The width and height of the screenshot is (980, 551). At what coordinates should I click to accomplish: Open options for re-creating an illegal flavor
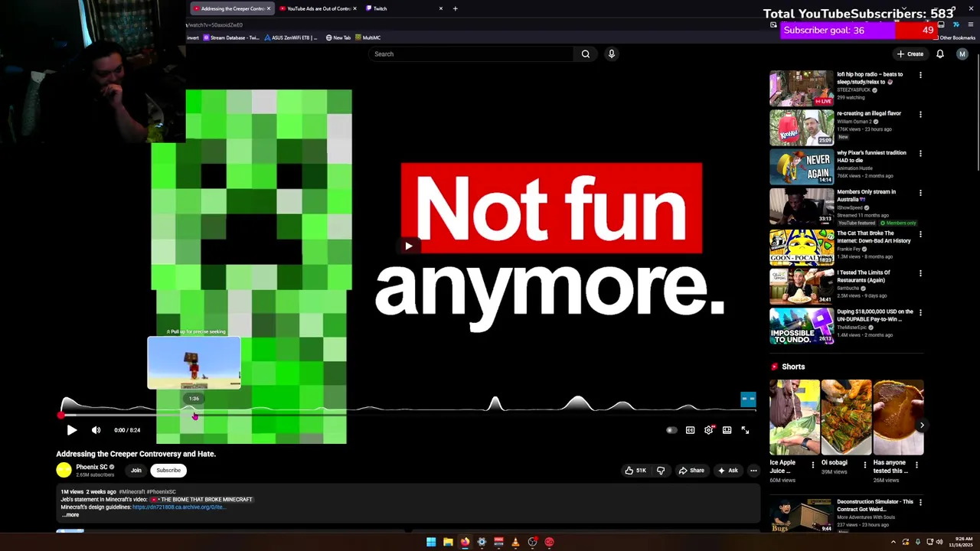click(x=920, y=114)
